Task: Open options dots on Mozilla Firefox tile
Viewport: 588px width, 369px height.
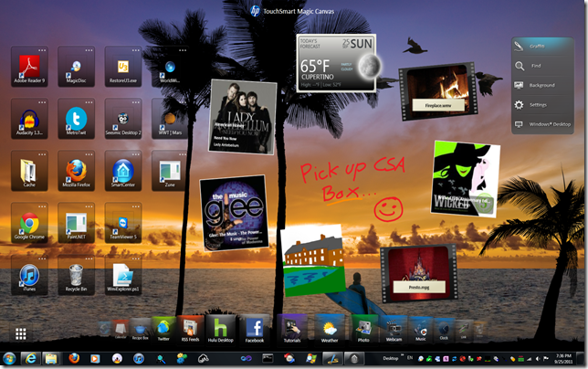Action: tap(89, 154)
